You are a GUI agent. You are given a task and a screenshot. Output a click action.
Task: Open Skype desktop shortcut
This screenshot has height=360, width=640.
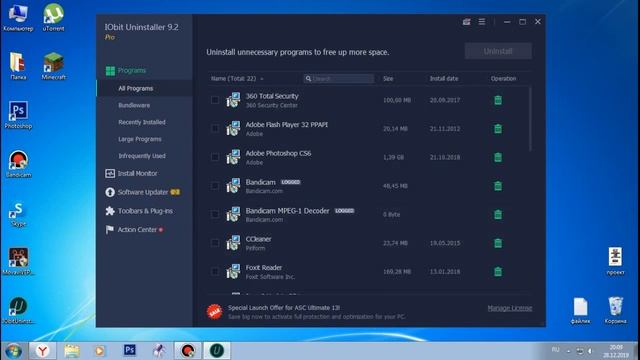(18, 214)
